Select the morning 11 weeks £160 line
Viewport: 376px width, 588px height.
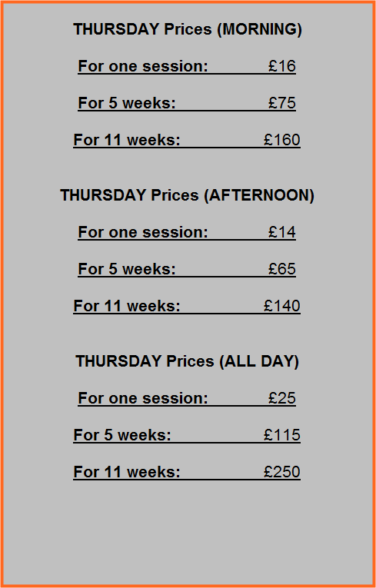[187, 140]
